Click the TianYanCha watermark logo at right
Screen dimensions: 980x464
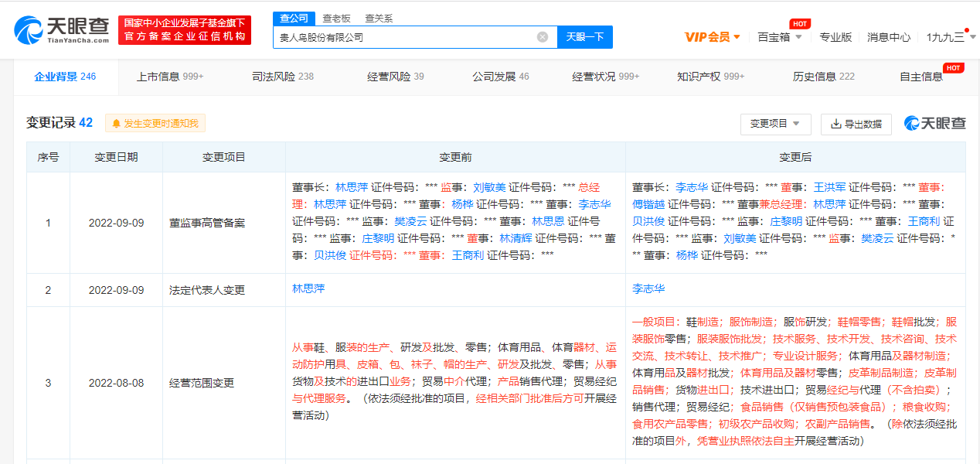(x=934, y=124)
